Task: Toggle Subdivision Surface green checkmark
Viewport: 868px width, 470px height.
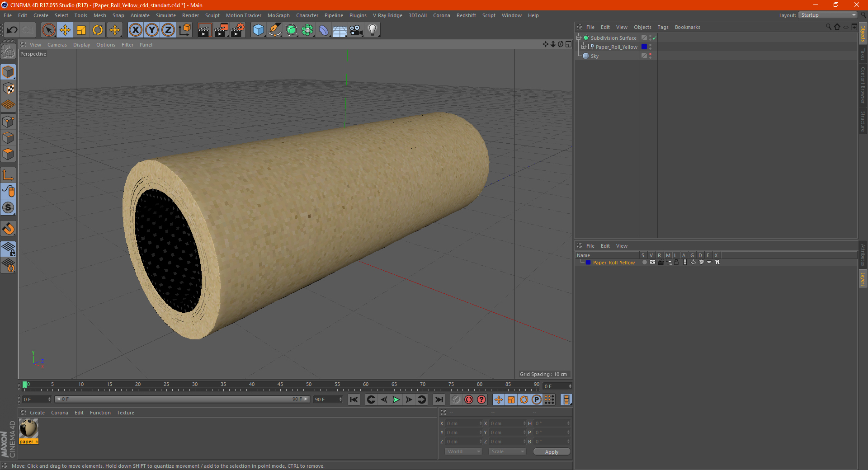Action: [x=654, y=38]
